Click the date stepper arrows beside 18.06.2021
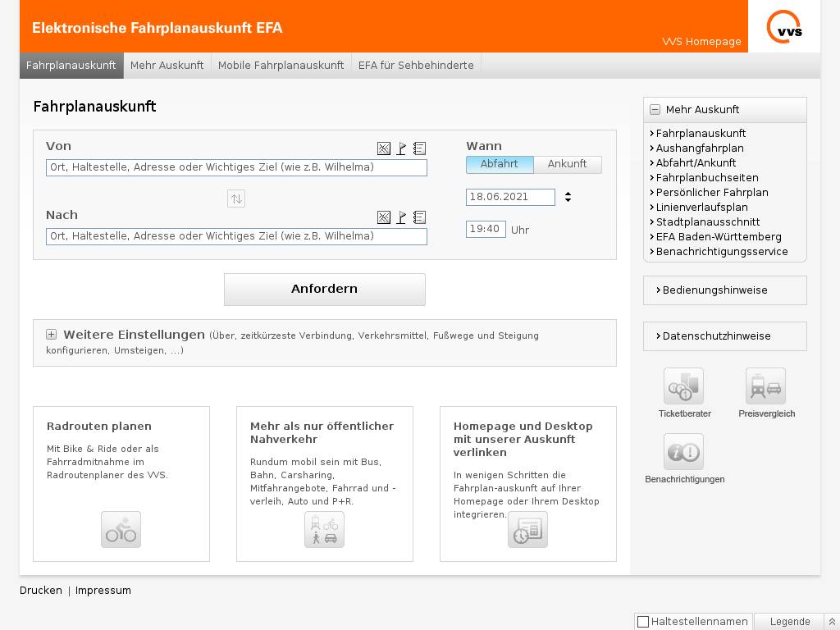Screen dimensions: 840x630 [x=568, y=197]
